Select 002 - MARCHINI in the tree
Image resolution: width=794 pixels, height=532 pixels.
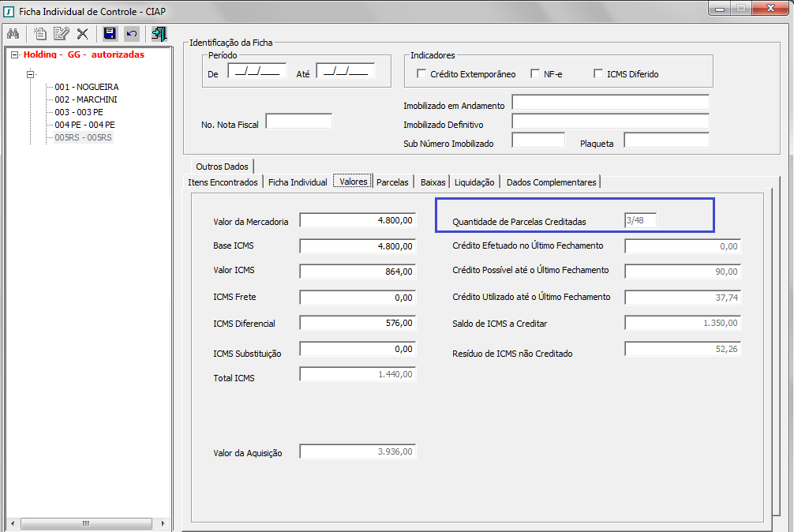86,99
